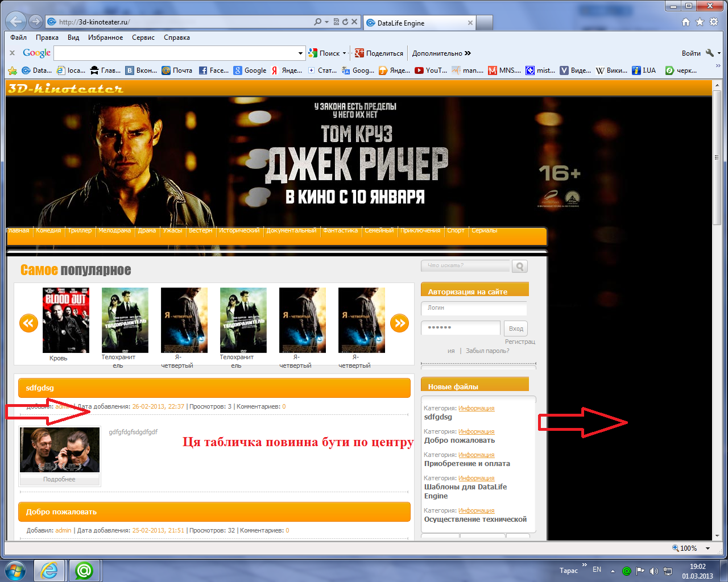Open the Action Center flag tray icon
This screenshot has height=582, width=728.
pos(640,571)
